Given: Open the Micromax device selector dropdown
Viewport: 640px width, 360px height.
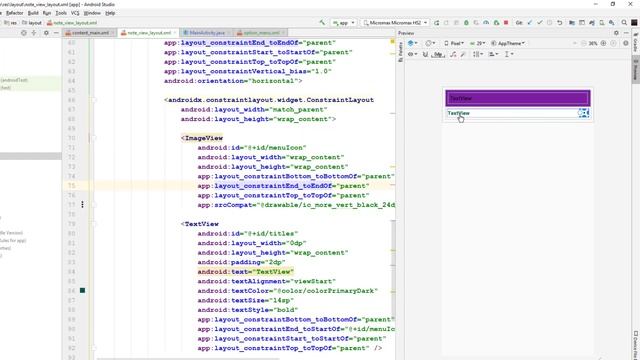Looking at the screenshot, I should [x=395, y=23].
